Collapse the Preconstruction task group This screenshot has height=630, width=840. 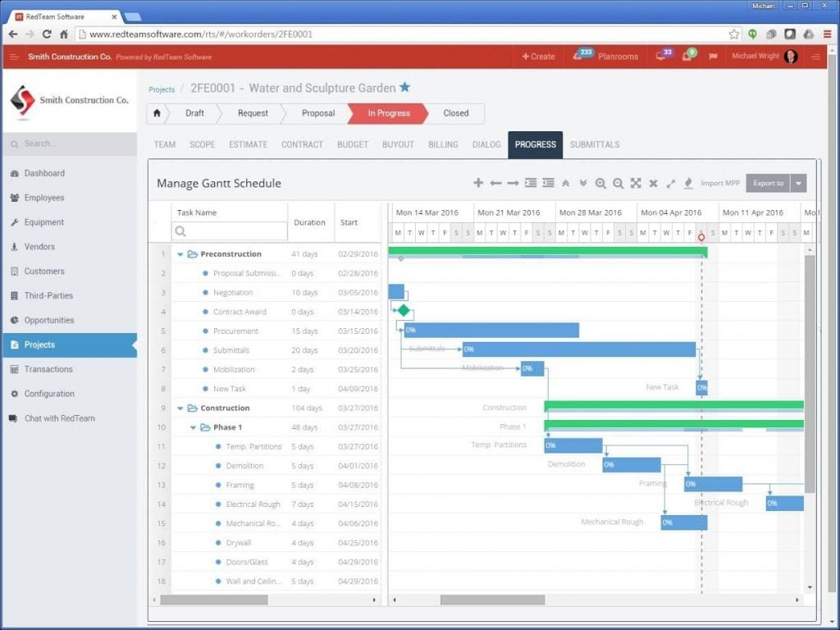coord(182,254)
